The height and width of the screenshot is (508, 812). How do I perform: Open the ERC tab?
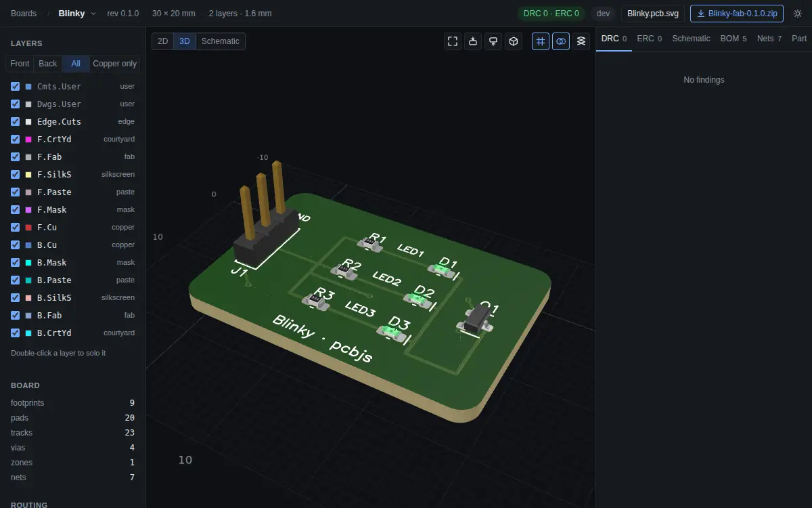(650, 39)
